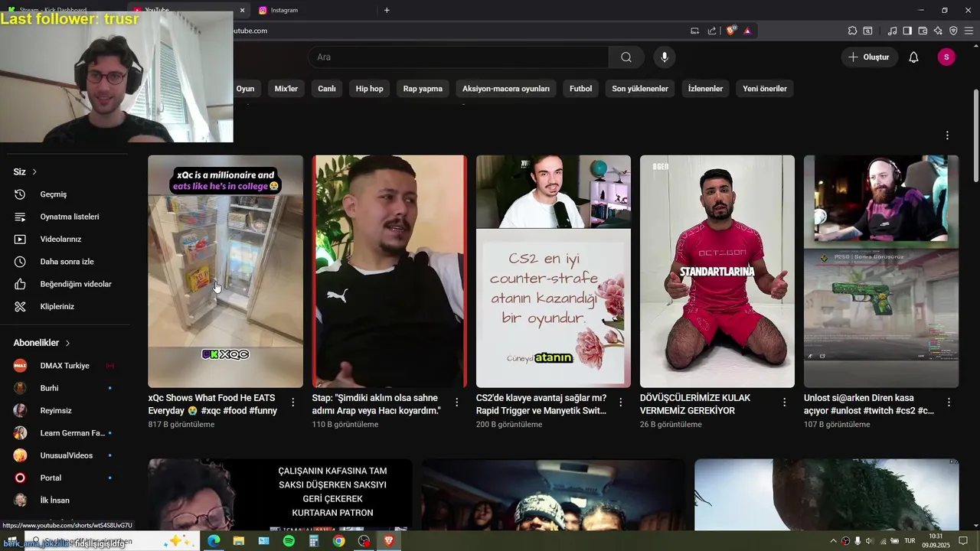Play the xQc food short thumbnail

tap(225, 271)
